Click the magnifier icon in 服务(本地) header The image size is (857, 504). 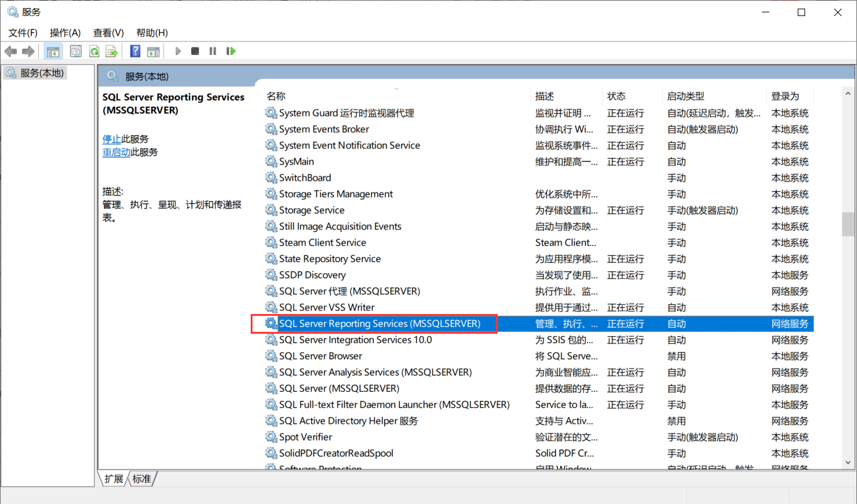click(112, 76)
